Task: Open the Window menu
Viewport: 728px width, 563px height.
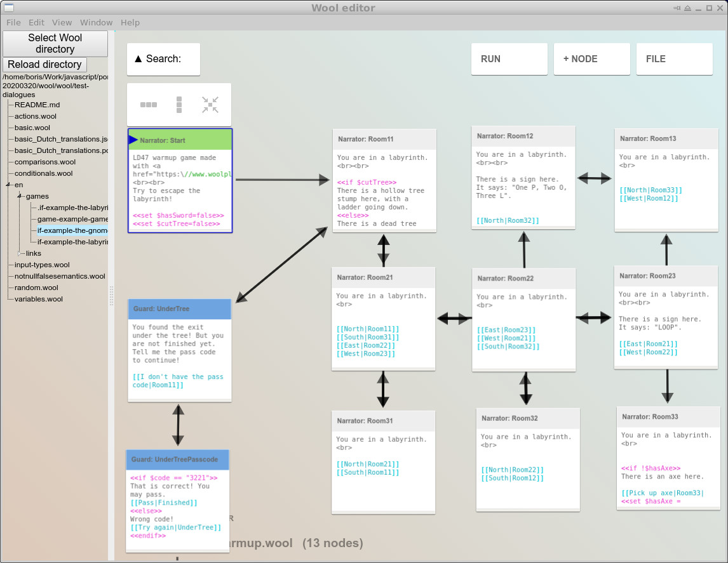Action: tap(96, 22)
